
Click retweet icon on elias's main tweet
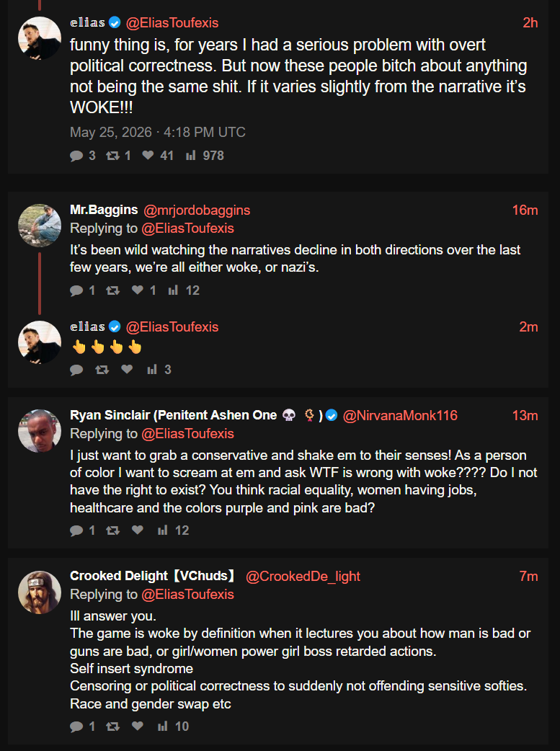112,156
